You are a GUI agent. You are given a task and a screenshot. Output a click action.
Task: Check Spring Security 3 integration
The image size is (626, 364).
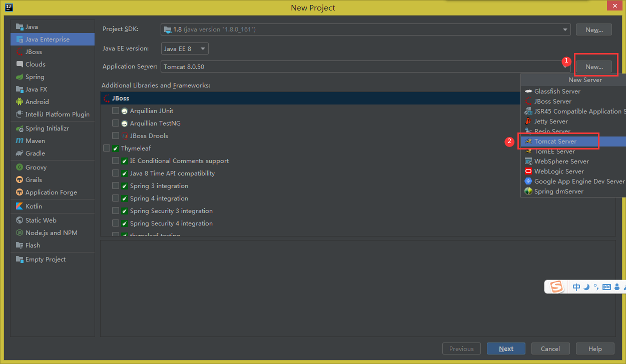tap(116, 211)
